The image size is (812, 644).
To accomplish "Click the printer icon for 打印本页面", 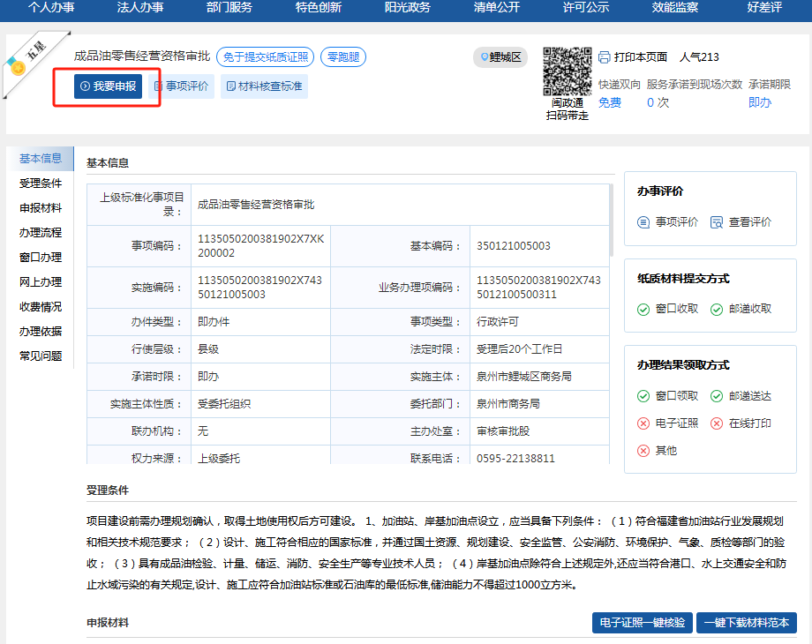I will (x=605, y=57).
